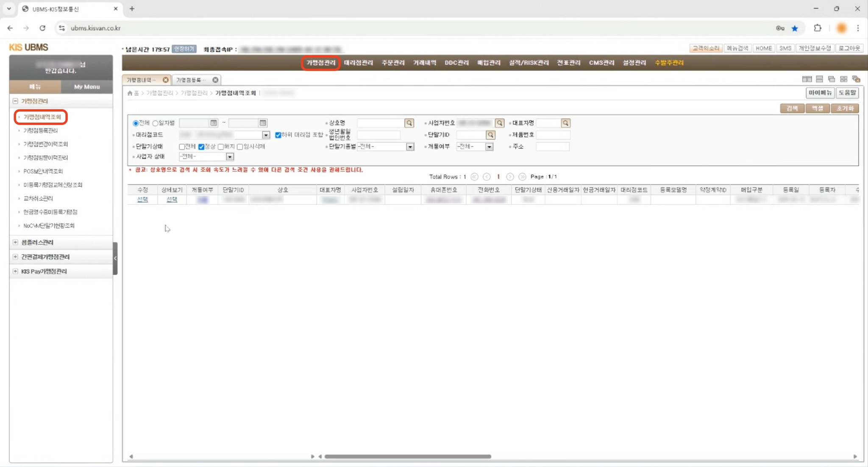Check the 해지 terminal status checkbox
This screenshot has width=868, height=467.
[221, 147]
